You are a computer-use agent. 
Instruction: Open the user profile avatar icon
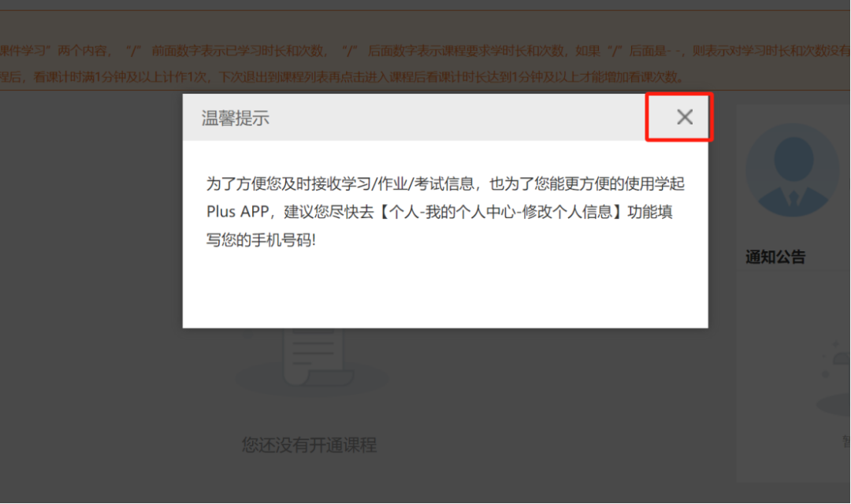793,170
